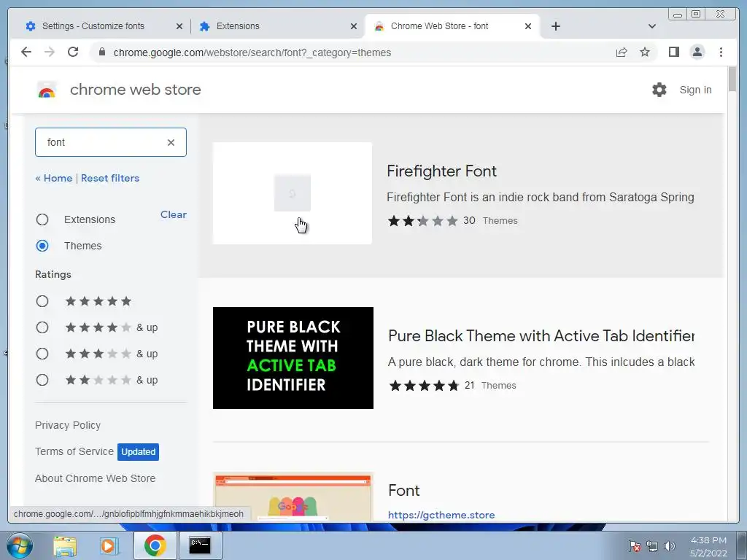Click Firefighter Font star rating

[x=422, y=221]
